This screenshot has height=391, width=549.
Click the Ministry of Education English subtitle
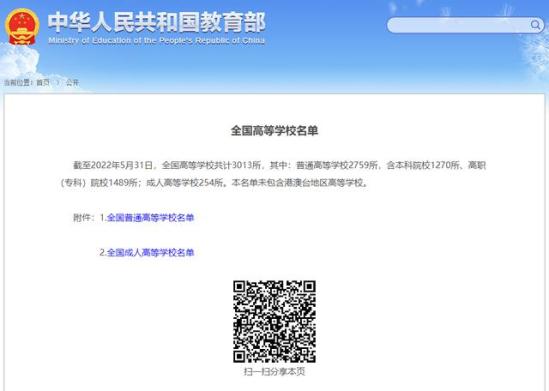click(157, 40)
